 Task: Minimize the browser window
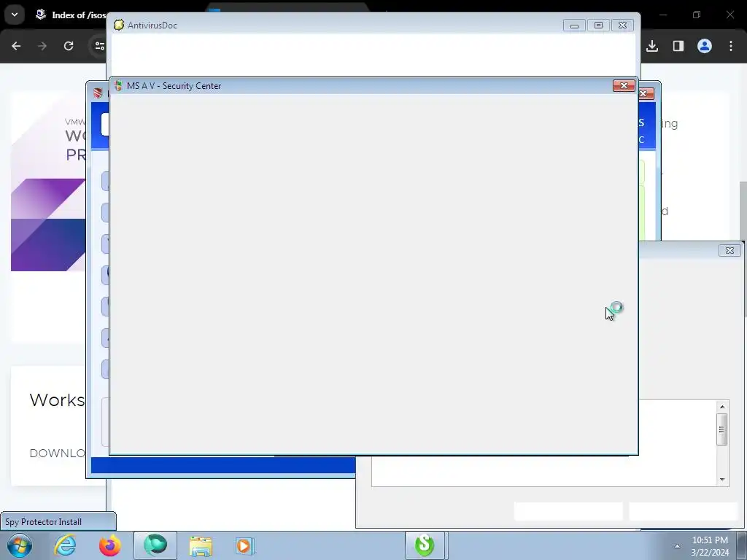662,15
